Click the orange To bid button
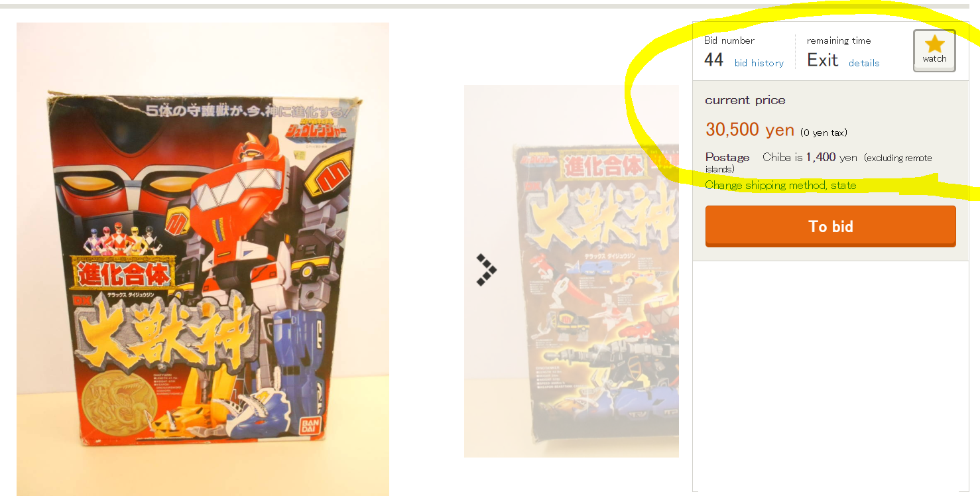The width and height of the screenshot is (980, 496). click(830, 226)
